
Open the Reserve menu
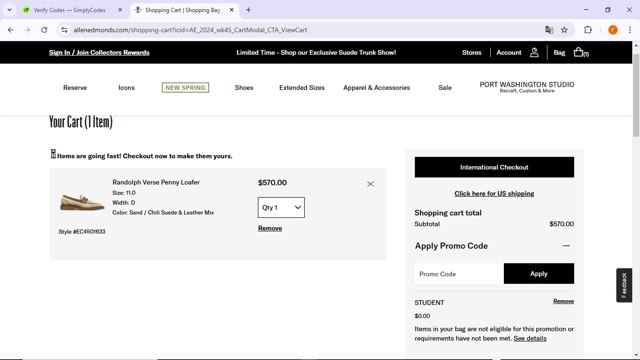tap(75, 87)
